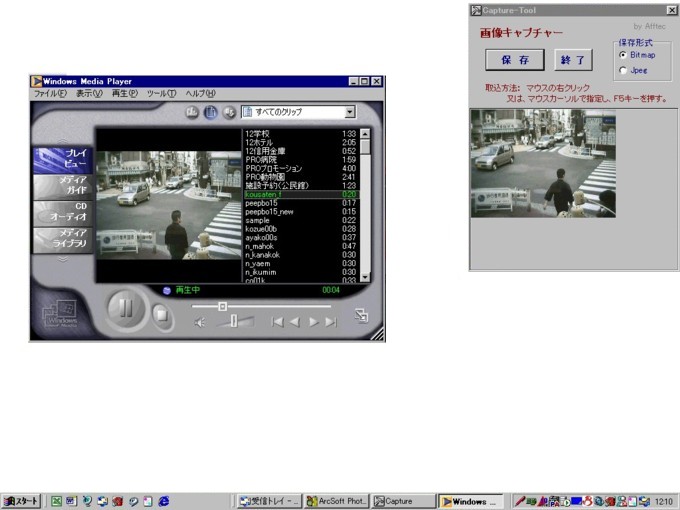Select the peepbo15_new clip
Image resolution: width=680 pixels, height=510 pixels.
300,212
